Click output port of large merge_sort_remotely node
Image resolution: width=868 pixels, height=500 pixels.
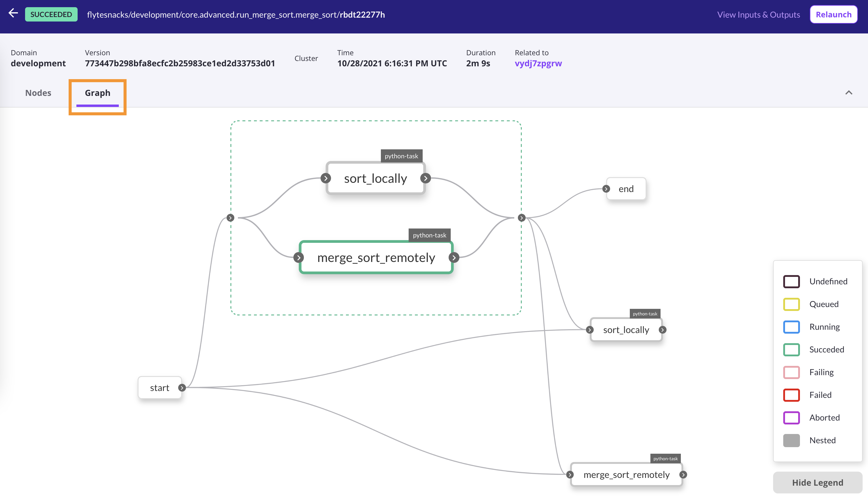click(x=454, y=257)
